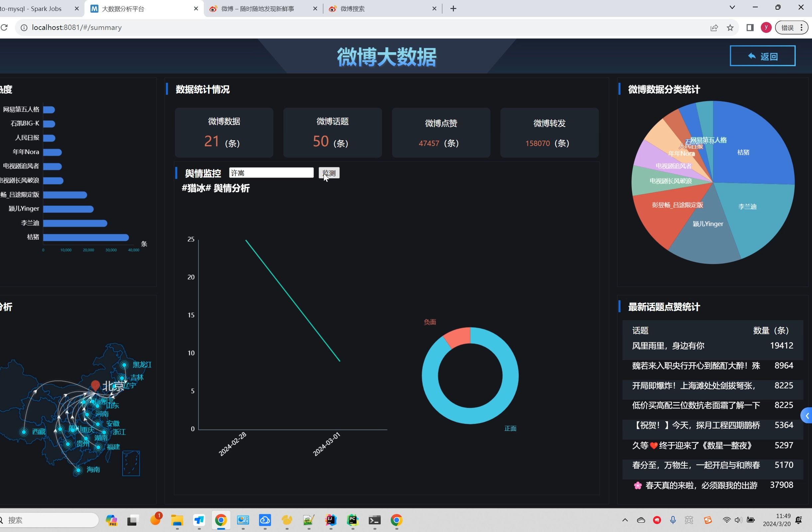Click the 北京 map pin marker
Screen dimensions: 812x532
pos(95,385)
